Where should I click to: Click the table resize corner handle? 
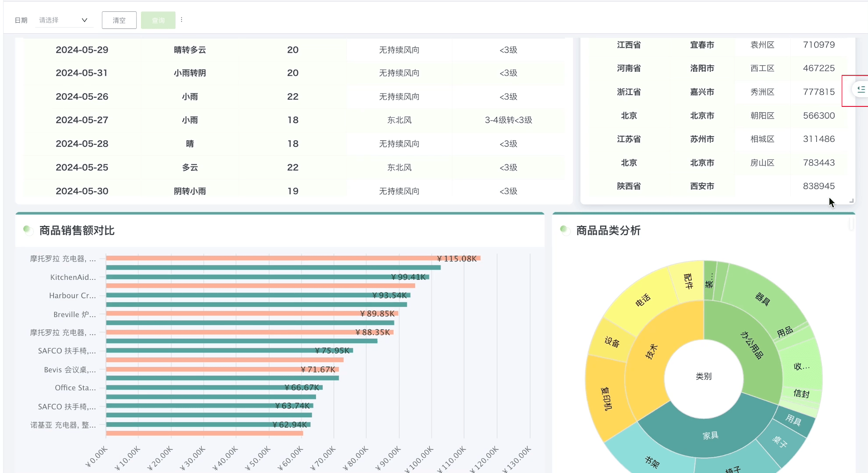[x=851, y=201]
